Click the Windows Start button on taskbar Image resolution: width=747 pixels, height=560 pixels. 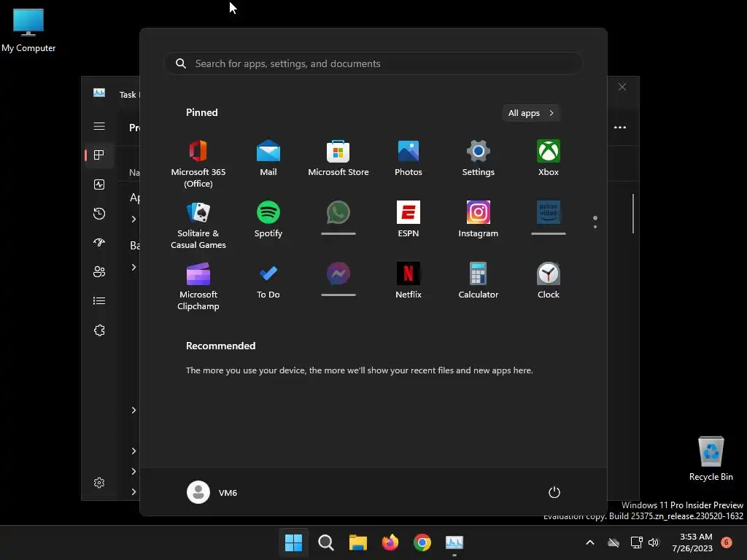click(x=293, y=542)
